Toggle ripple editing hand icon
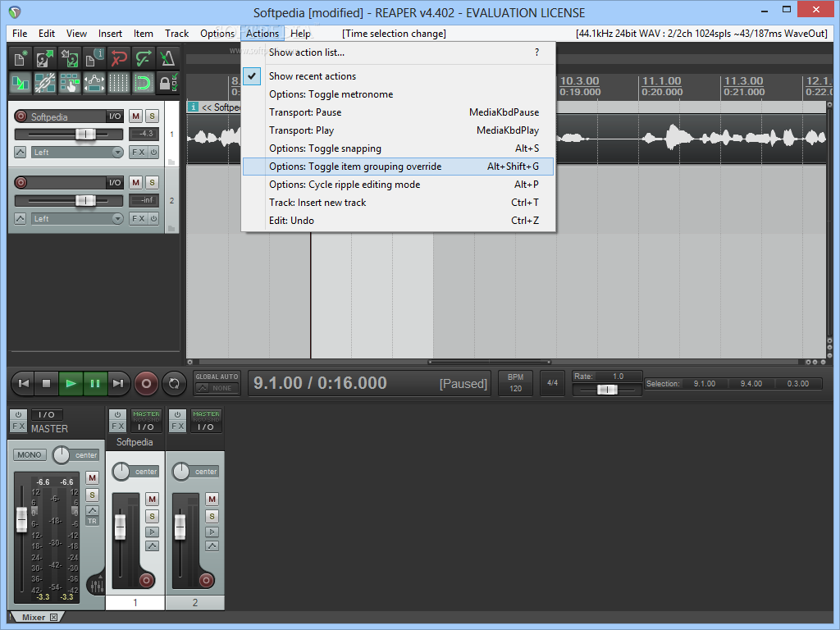The width and height of the screenshot is (840, 630). 70,83
